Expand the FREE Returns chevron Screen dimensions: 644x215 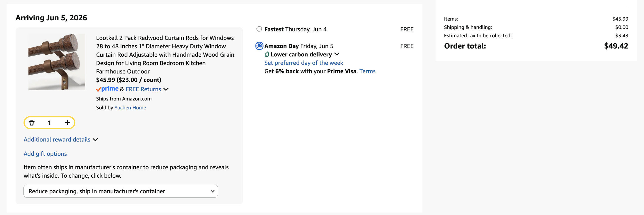pyautogui.click(x=166, y=89)
